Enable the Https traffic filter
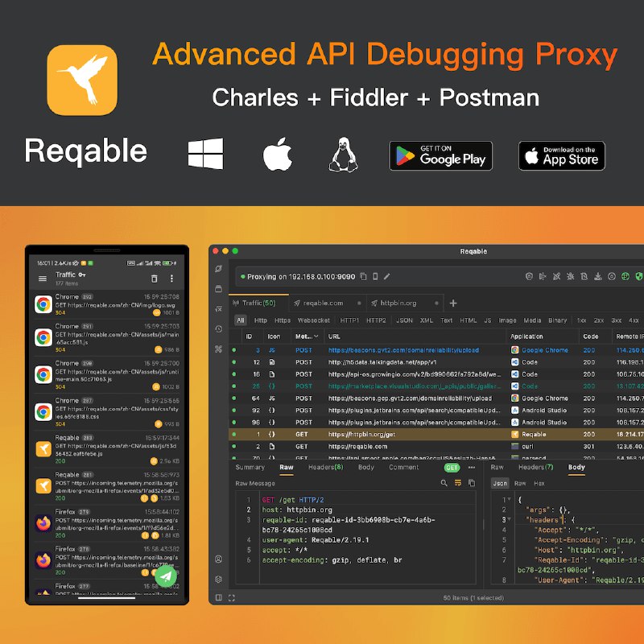 [284, 320]
